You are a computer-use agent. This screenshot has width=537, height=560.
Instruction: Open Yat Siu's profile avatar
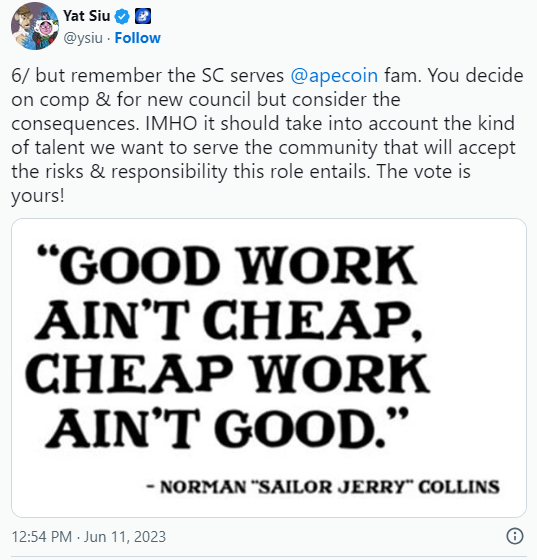coord(35,26)
